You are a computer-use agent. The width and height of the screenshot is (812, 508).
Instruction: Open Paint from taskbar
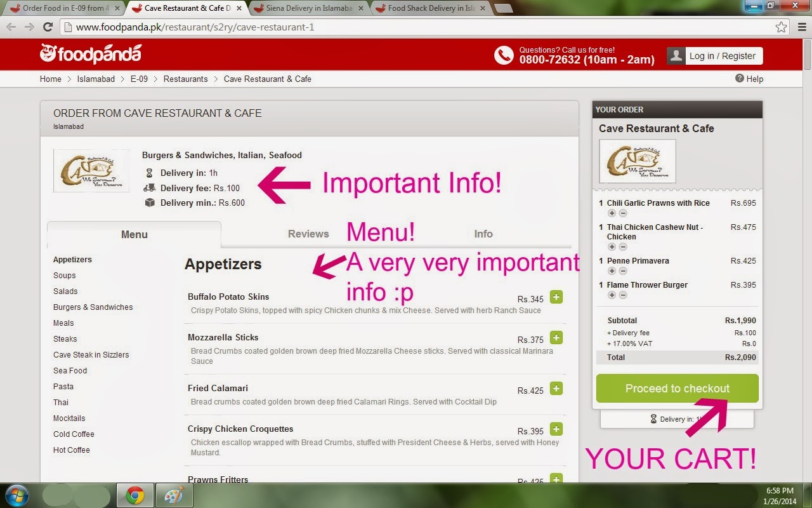[174, 496]
